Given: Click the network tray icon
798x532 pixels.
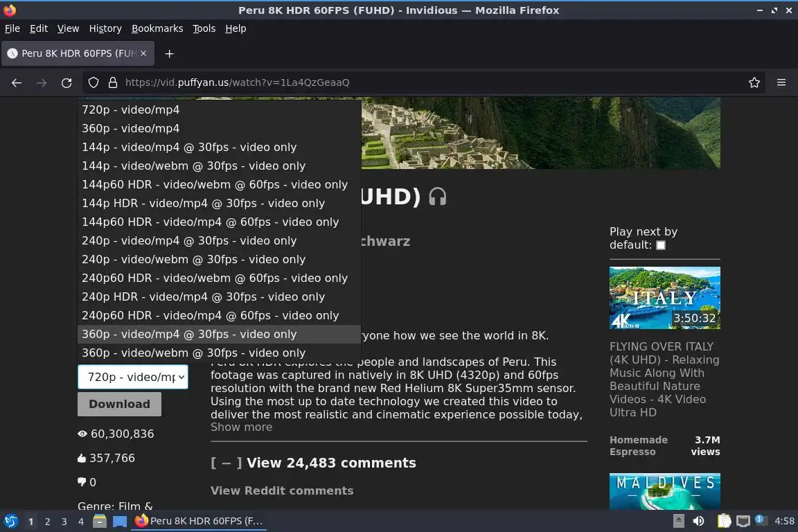Looking at the screenshot, I should (743, 521).
